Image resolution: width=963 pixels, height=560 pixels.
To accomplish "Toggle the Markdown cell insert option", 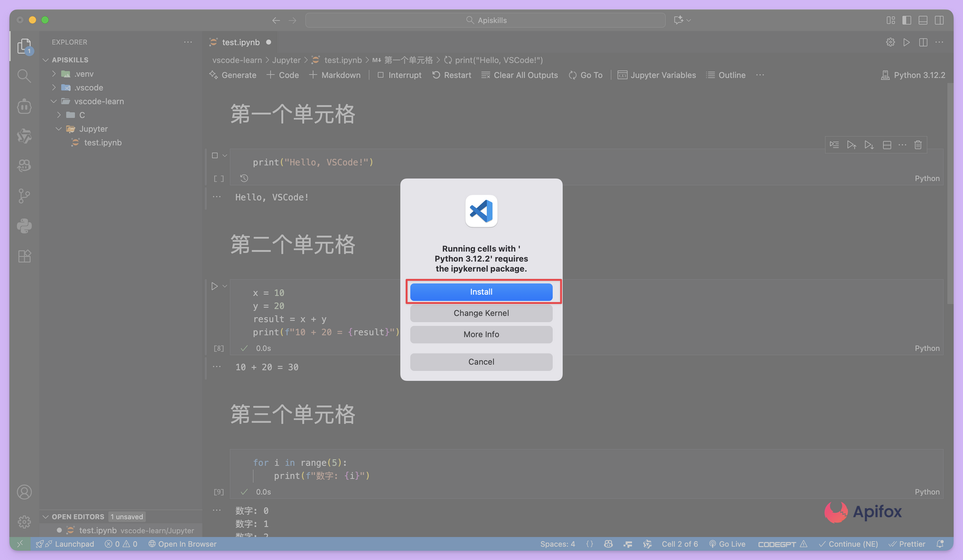I will [x=335, y=75].
